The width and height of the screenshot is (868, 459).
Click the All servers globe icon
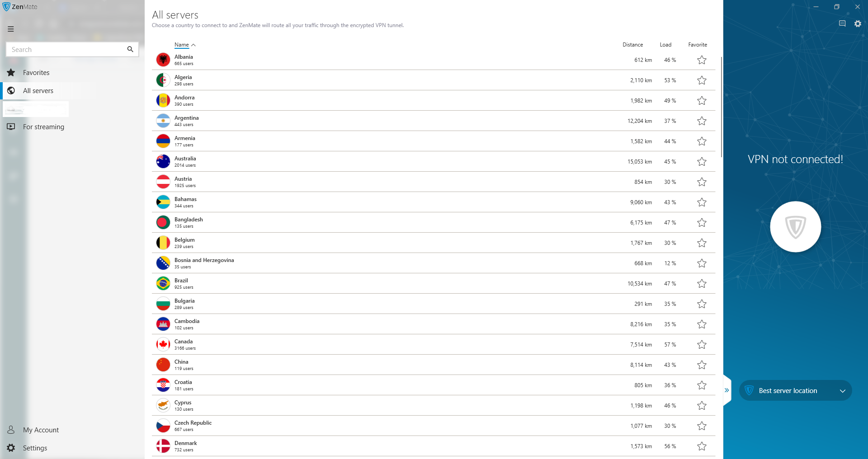(x=11, y=90)
